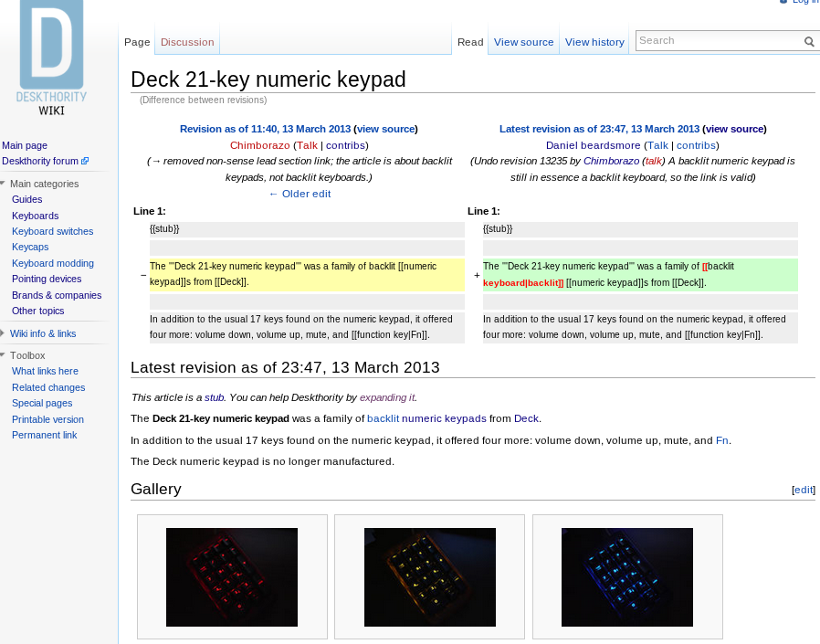The width and height of the screenshot is (820, 644).
Task: Open Keyboard modding category
Action: pos(53,263)
